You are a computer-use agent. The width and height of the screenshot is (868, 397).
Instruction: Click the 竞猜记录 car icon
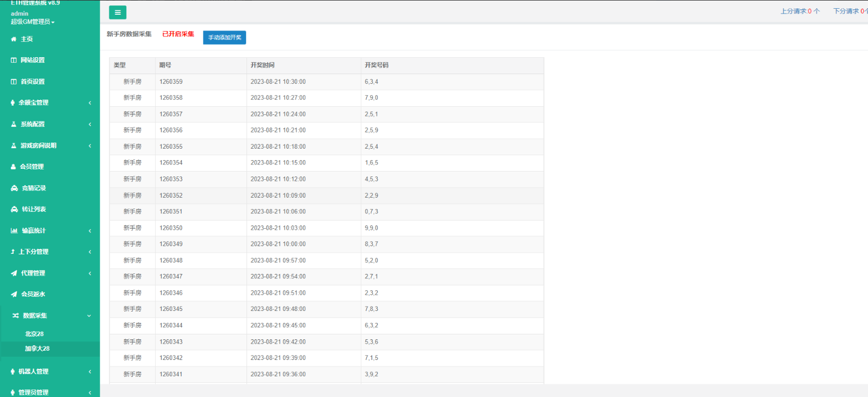(14, 188)
